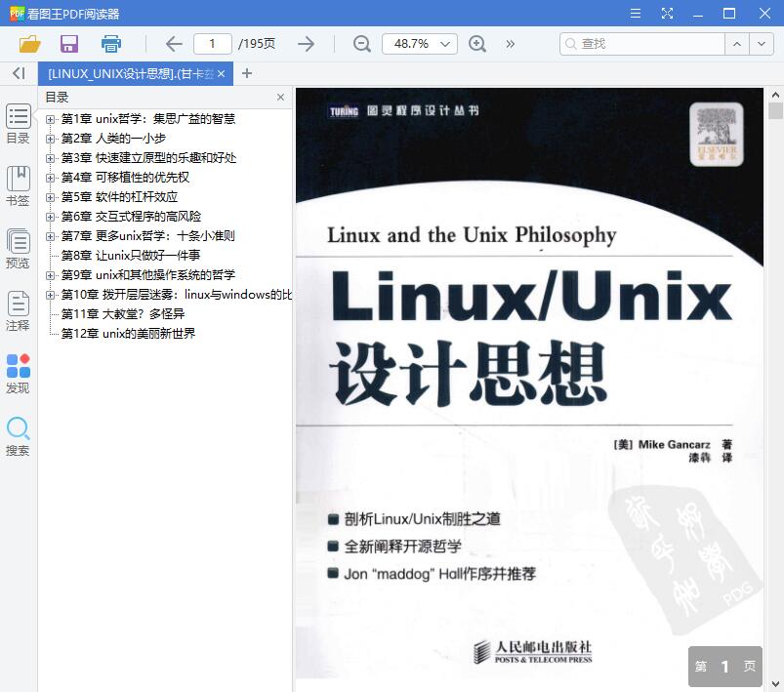Select 第5章 软件的杠杆效应
This screenshot has height=692, width=784.
(119, 197)
